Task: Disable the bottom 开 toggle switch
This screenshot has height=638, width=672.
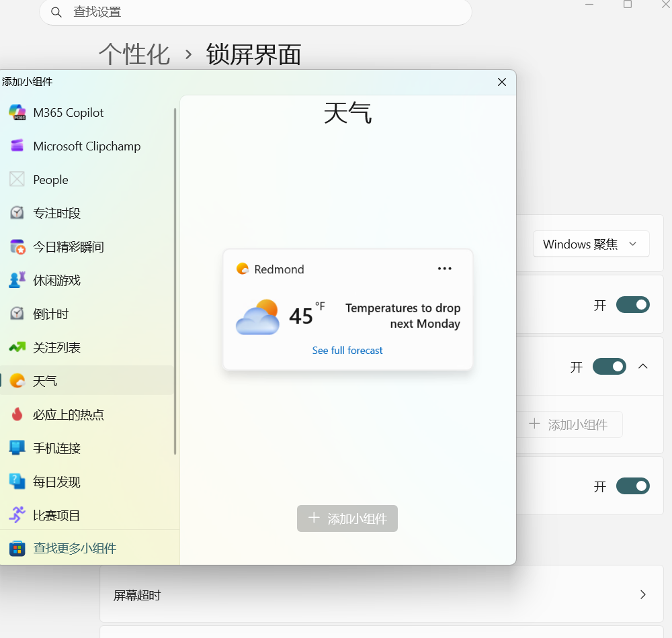Action: [632, 486]
